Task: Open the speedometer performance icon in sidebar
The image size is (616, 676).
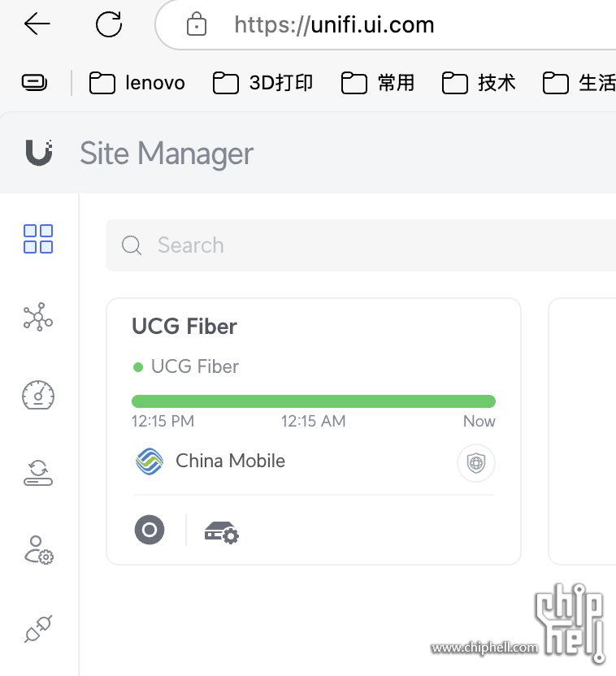Action: [x=38, y=395]
